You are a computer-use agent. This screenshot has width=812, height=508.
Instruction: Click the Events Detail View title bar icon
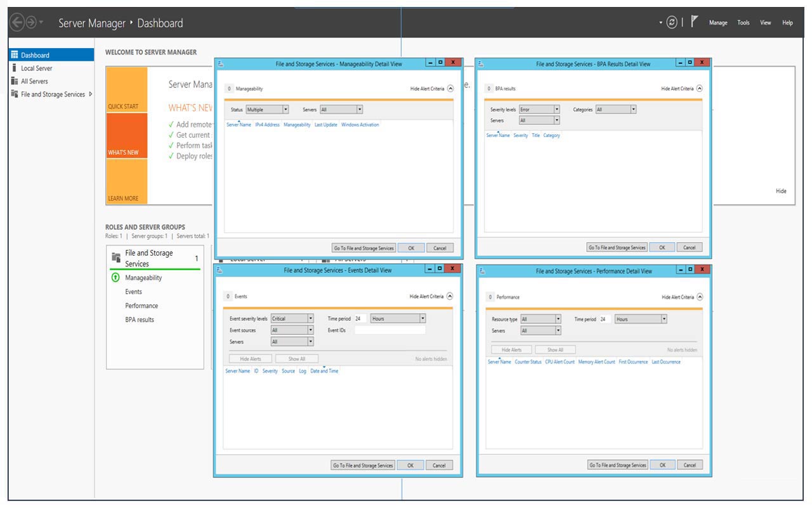click(219, 270)
